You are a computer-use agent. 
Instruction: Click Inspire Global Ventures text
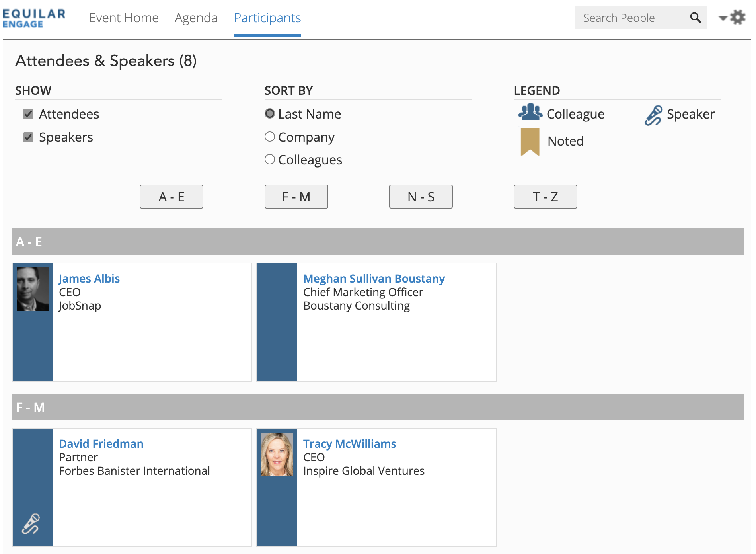(x=364, y=471)
